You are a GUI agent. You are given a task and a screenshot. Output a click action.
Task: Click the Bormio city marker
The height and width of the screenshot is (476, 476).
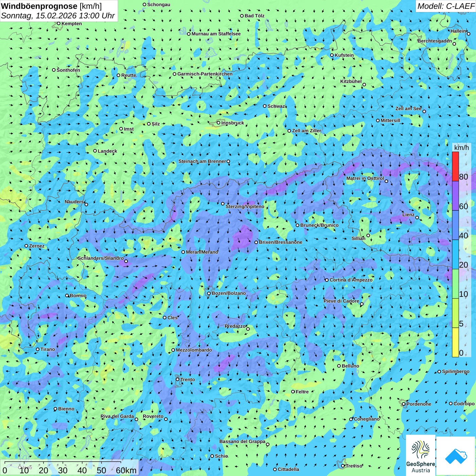coord(67,295)
